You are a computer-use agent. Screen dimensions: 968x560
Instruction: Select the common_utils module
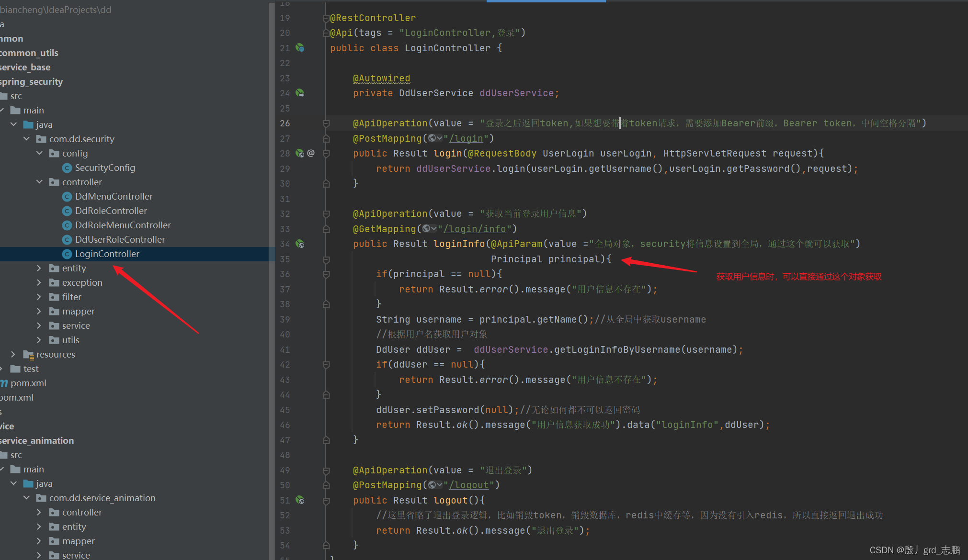29,53
